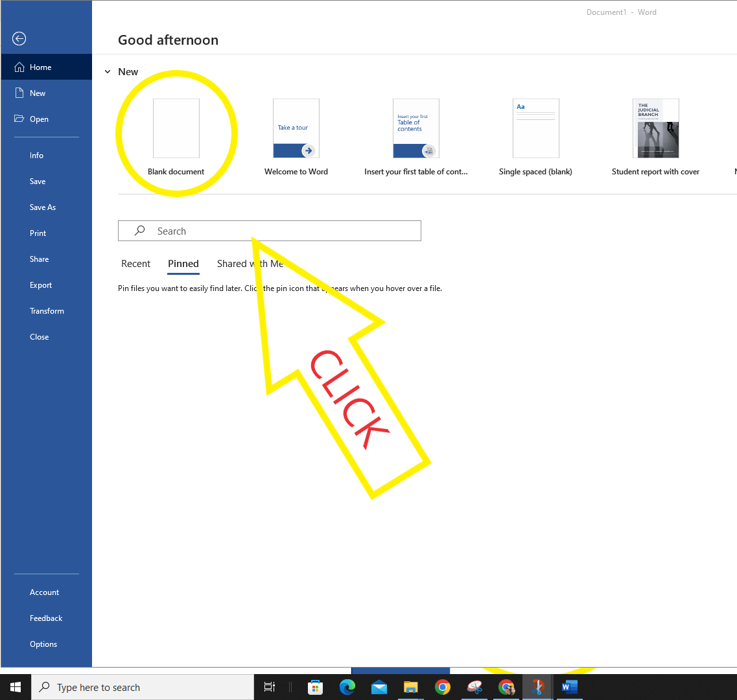
Task: Open the Account page
Action: 44,592
